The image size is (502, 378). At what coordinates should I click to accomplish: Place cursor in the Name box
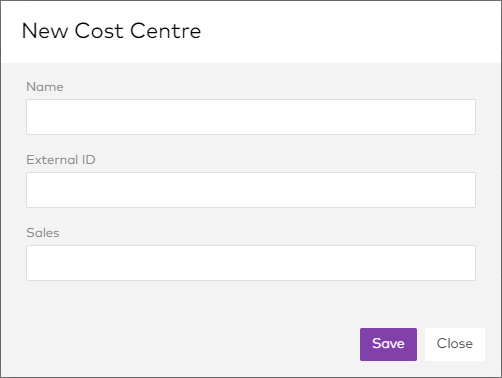(x=251, y=117)
